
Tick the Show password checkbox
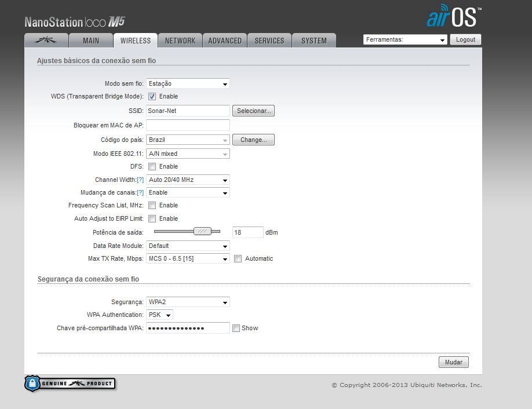tap(236, 328)
